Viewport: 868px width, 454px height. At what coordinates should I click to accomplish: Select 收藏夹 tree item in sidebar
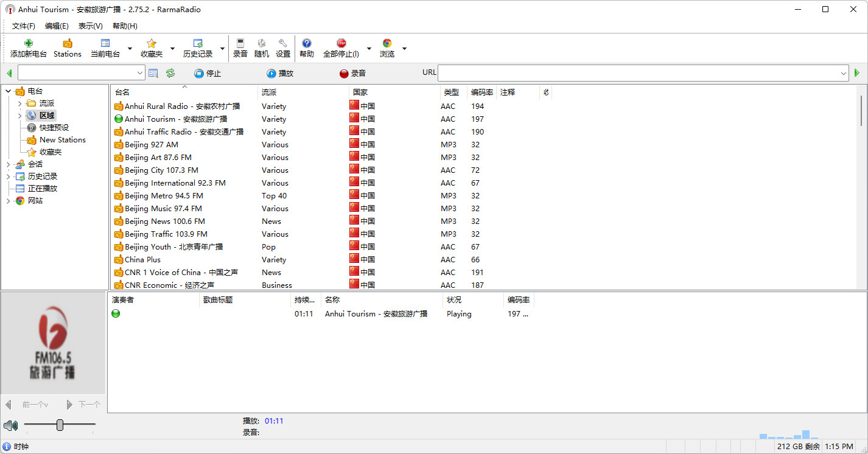point(51,152)
